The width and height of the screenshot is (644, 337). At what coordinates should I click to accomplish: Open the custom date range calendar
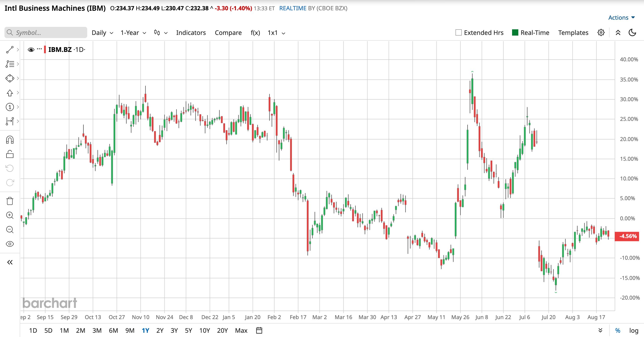[x=259, y=331]
